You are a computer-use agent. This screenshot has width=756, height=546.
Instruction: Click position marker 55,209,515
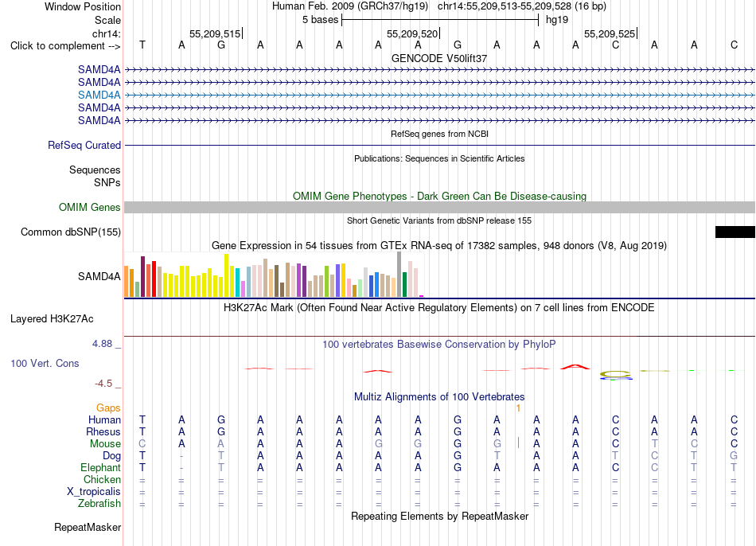215,33
